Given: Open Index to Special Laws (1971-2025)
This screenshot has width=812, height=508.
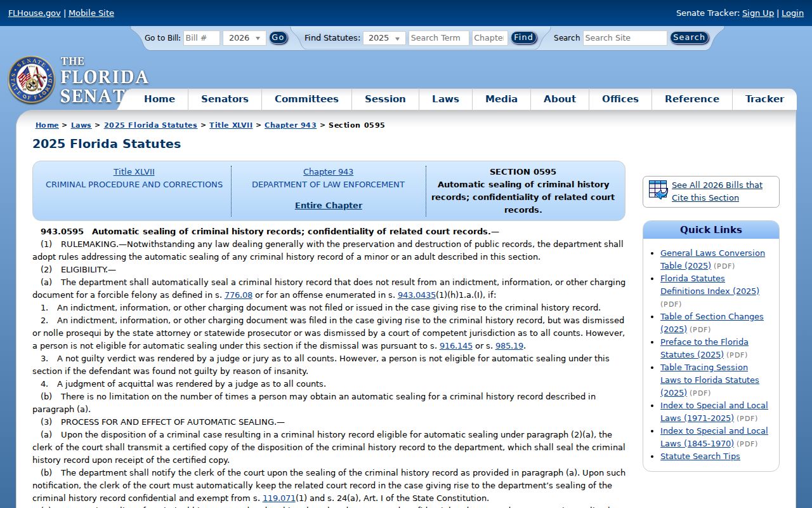Looking at the screenshot, I should click(x=714, y=411).
